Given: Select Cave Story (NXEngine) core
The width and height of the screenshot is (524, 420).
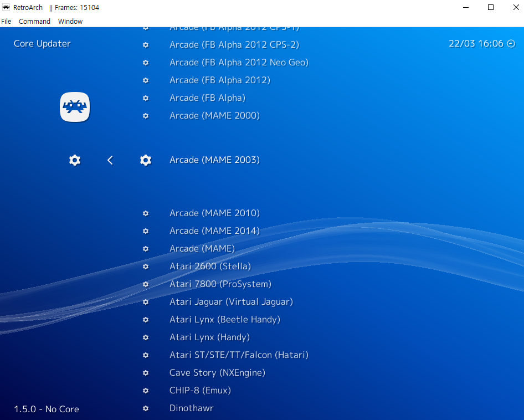Looking at the screenshot, I should [x=217, y=373].
